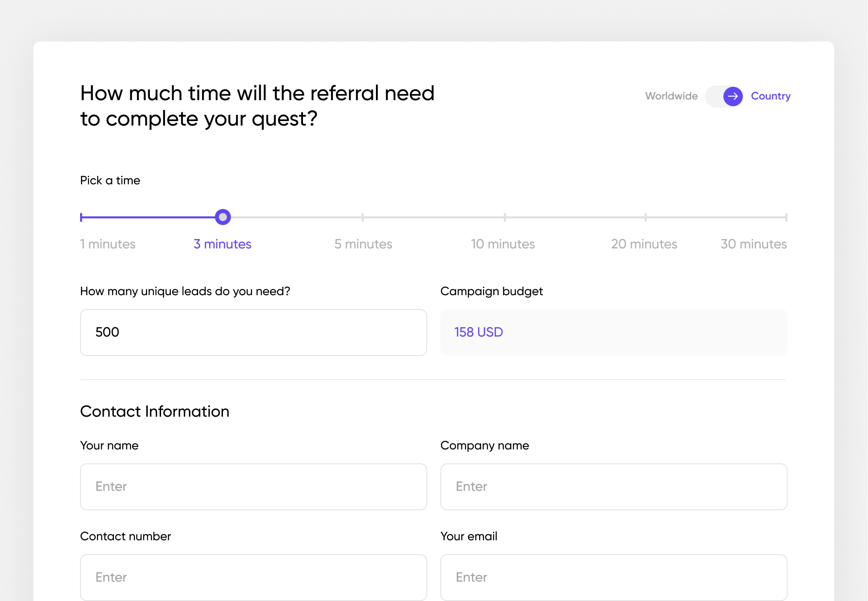Choose the 30 minutes option
This screenshot has width=868, height=601.
pos(753,244)
